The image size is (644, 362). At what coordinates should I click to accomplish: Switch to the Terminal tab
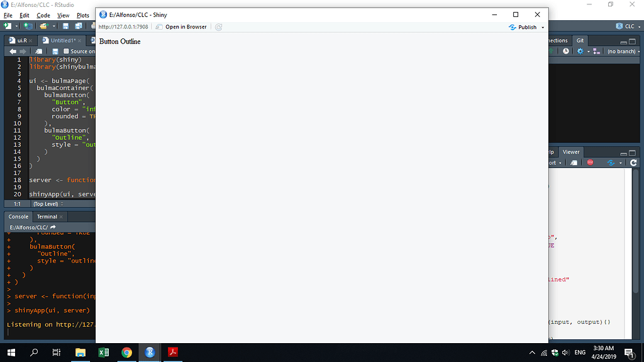(x=47, y=217)
